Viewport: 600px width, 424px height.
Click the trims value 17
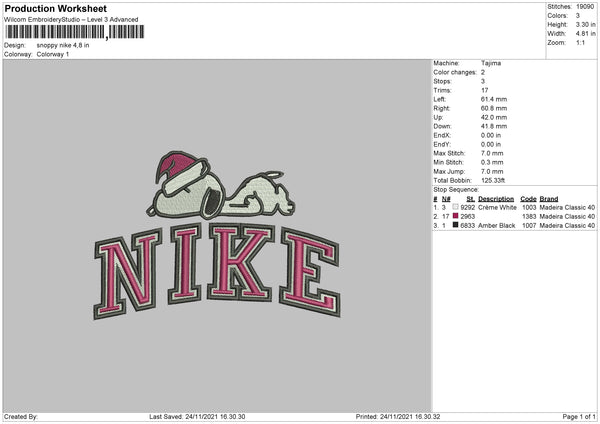[484, 90]
